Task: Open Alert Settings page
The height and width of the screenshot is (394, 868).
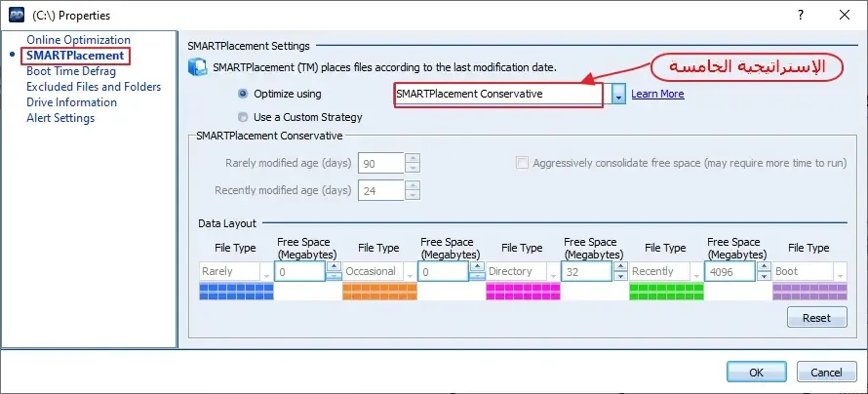Action: tap(60, 118)
